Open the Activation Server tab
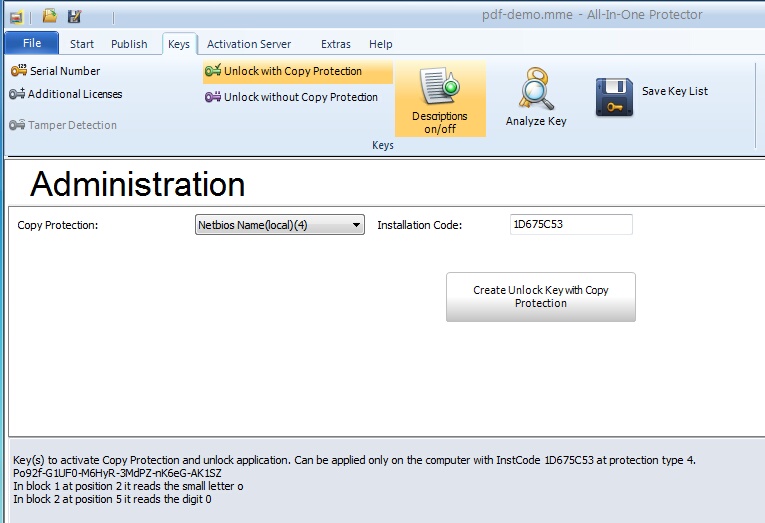Viewport: 765px width, 523px height. point(249,44)
